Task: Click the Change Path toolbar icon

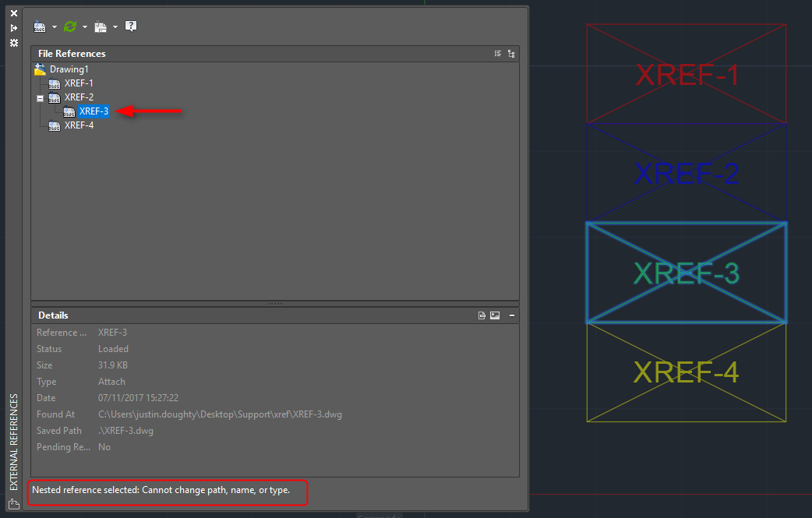Action: tap(101, 26)
